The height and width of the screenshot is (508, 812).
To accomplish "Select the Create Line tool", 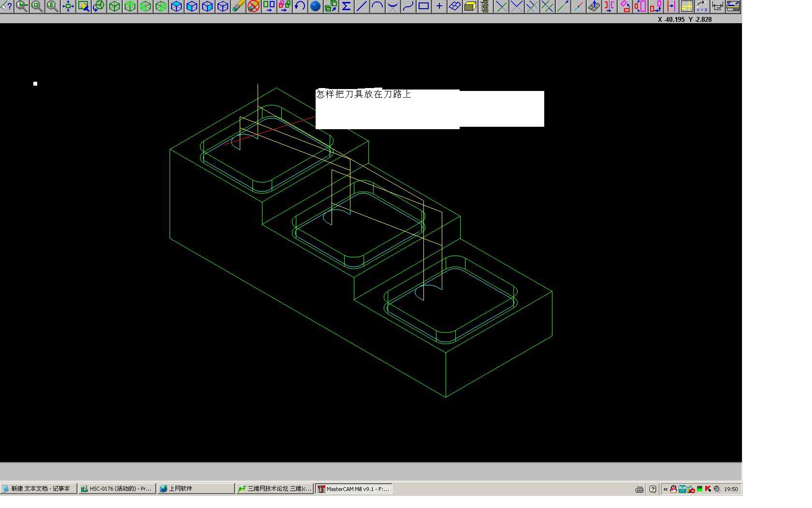I will tap(362, 6).
